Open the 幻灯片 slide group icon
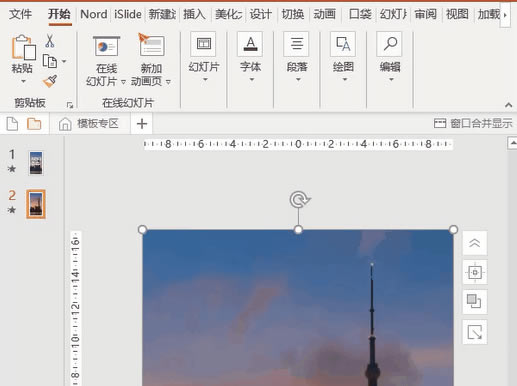Image resolution: width=517 pixels, height=386 pixels. tap(203, 44)
